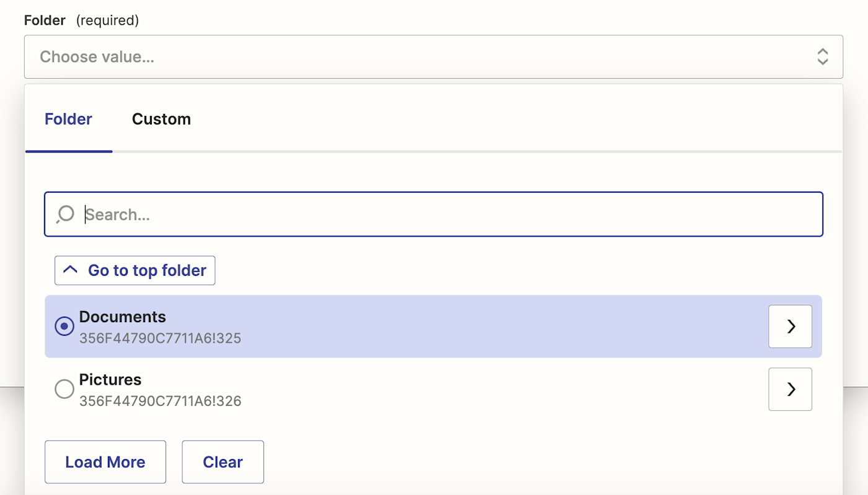
Task: Switch to the Folder tab
Action: point(68,119)
